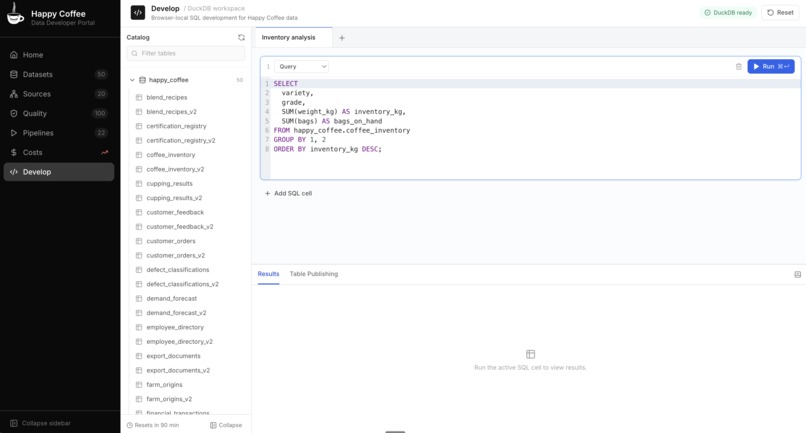The height and width of the screenshot is (433, 806).
Task: Open defect_classifications_v2 table
Action: point(182,284)
